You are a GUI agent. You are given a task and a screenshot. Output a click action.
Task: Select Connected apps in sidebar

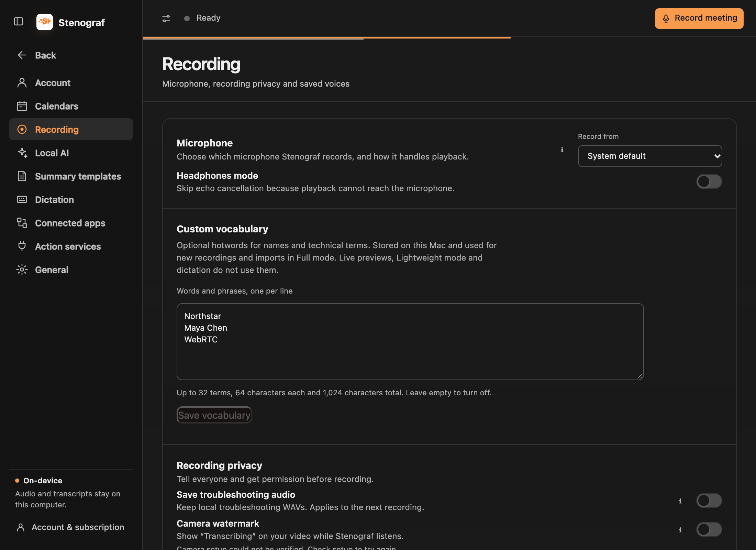[x=71, y=223]
